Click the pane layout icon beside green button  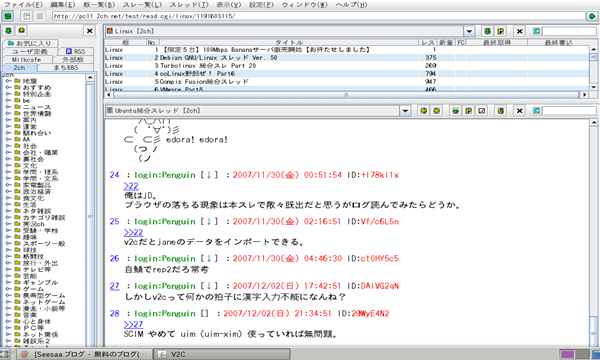point(26,16)
